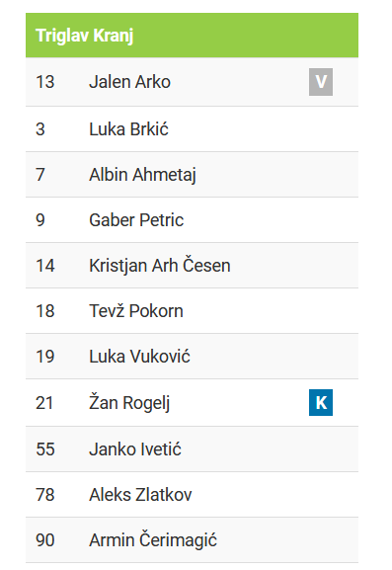This screenshot has width=392, height=570.
Task: Click the blue K captain badge
Action: point(321,402)
